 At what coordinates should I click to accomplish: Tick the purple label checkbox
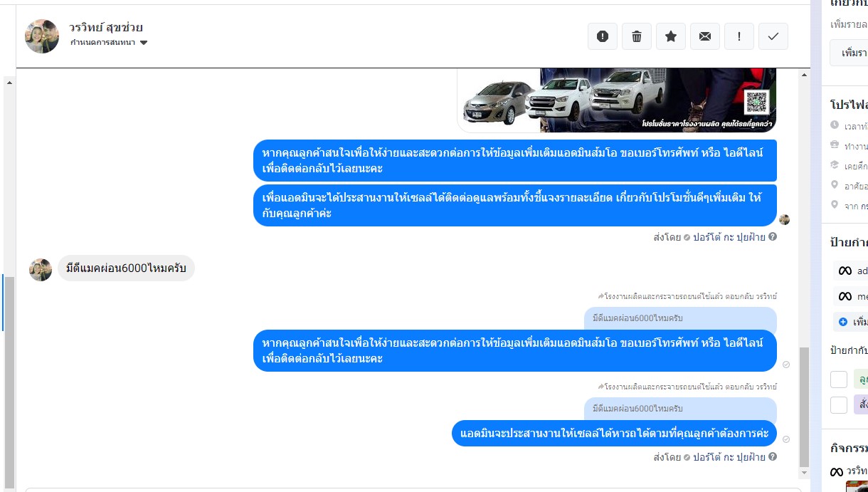[839, 405]
